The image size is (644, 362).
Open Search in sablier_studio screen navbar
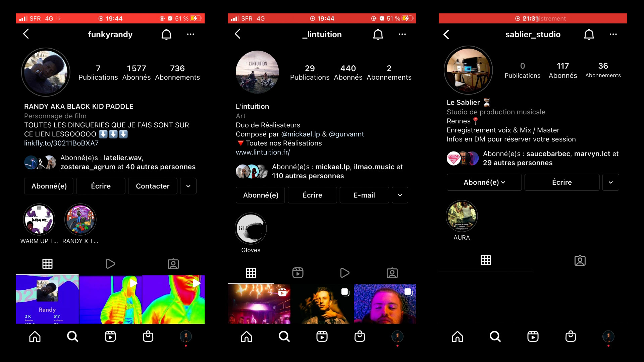click(x=495, y=336)
